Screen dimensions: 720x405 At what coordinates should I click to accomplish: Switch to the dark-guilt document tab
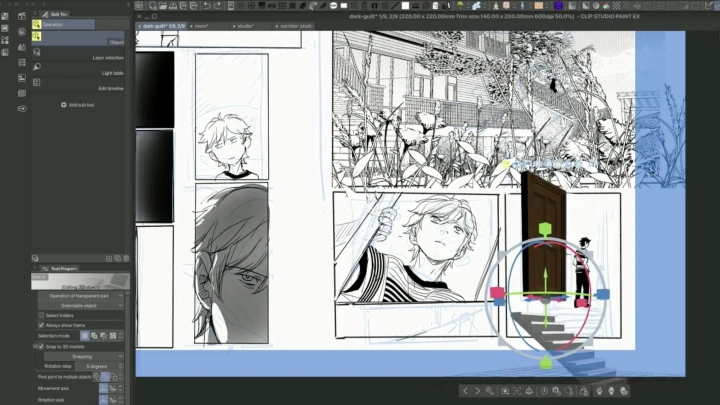click(162, 26)
